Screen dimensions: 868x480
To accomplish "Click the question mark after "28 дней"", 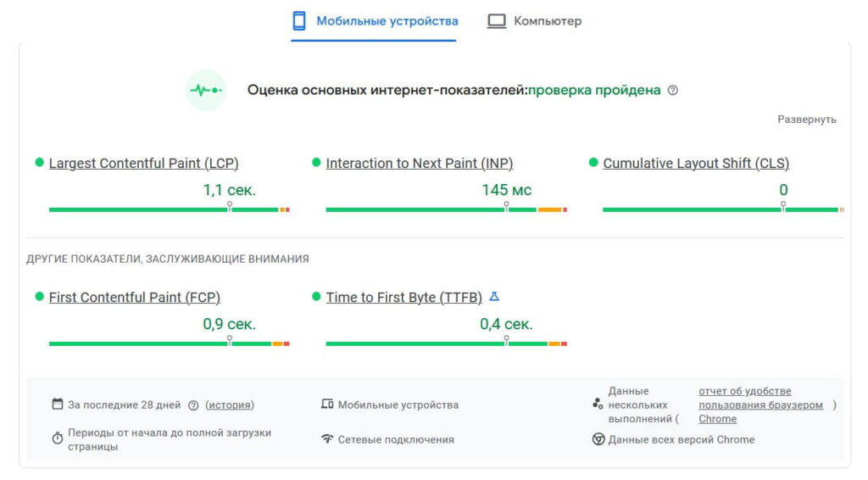I will [x=193, y=405].
